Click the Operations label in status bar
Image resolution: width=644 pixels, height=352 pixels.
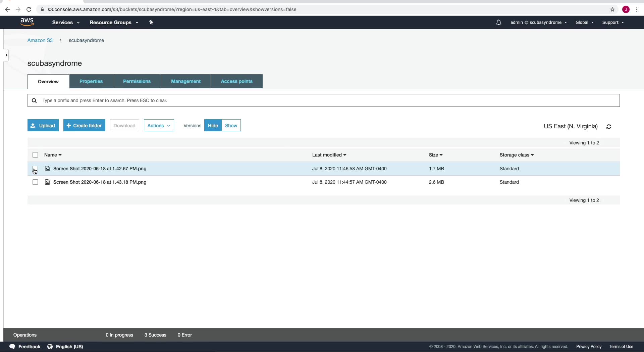point(25,335)
